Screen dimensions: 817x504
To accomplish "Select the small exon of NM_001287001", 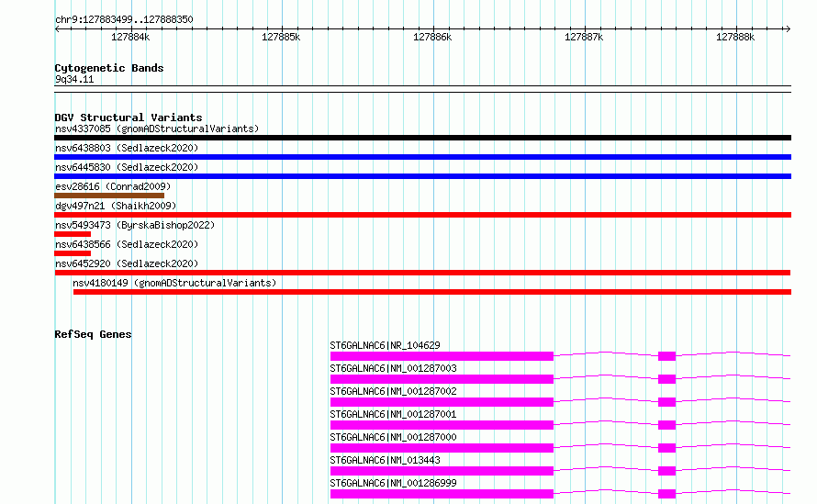I will tap(667, 425).
